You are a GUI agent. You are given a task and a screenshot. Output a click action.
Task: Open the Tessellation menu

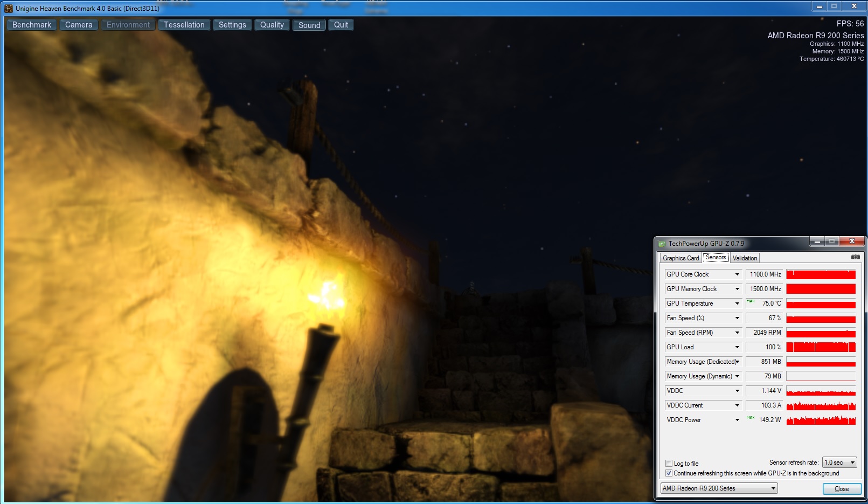coord(184,25)
